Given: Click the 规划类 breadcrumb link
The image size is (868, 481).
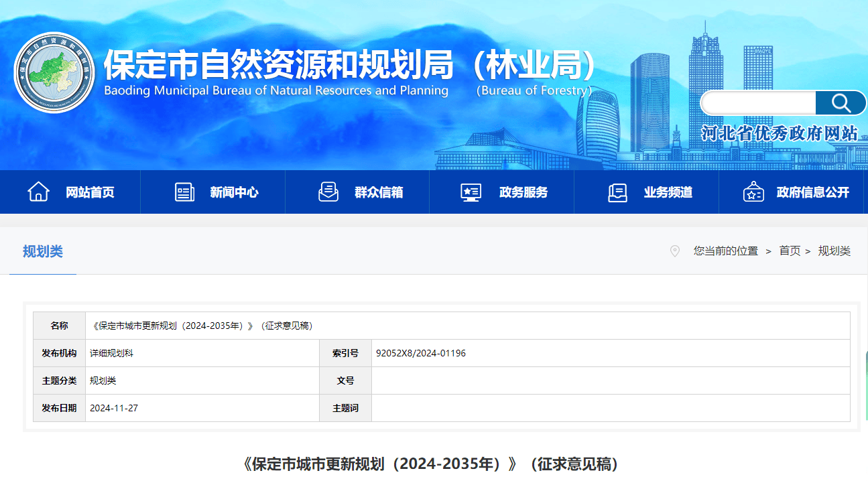Looking at the screenshot, I should click(834, 251).
